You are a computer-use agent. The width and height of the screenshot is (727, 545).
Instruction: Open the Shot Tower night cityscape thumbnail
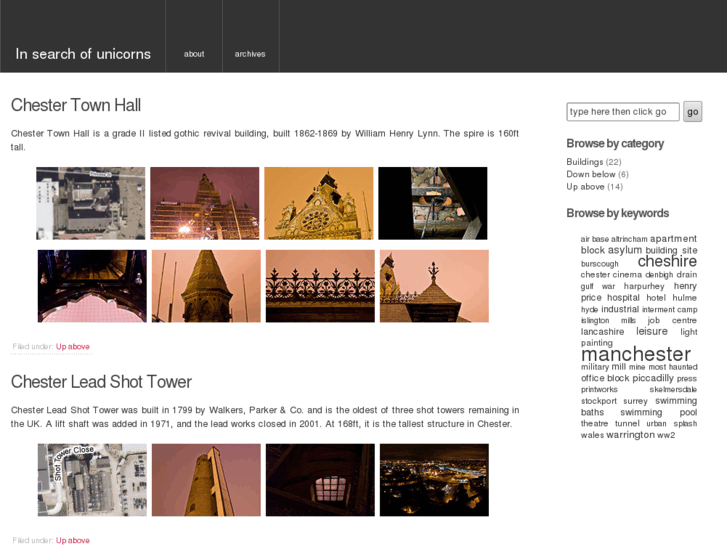click(434, 480)
